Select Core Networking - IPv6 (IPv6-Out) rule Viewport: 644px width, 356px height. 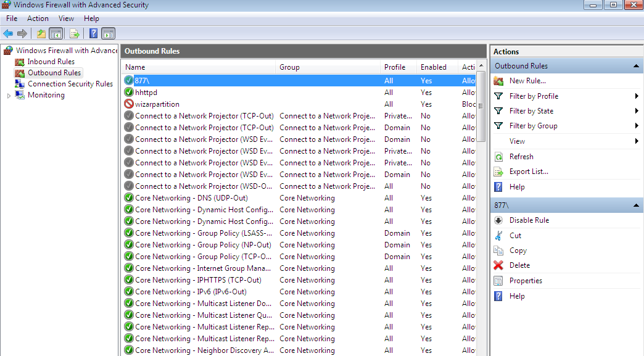click(299, 292)
